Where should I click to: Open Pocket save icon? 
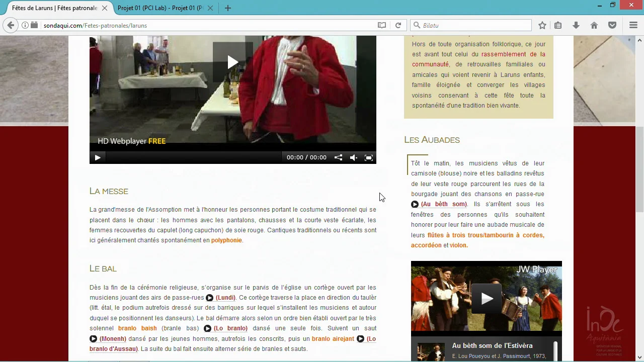coord(612,25)
